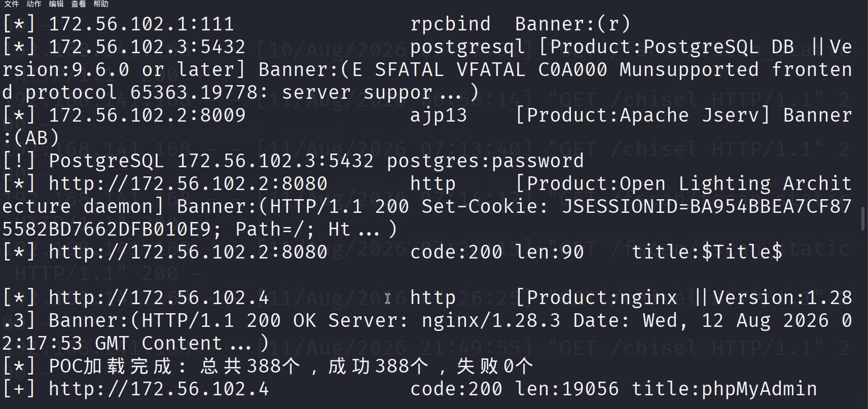The height and width of the screenshot is (409, 868).
Task: Open the 编辑 menu
Action: pyautogui.click(x=56, y=4)
